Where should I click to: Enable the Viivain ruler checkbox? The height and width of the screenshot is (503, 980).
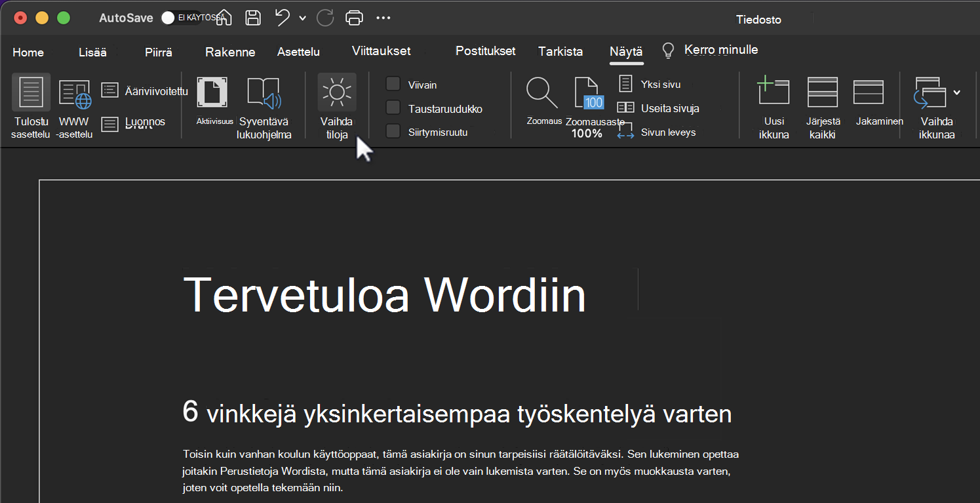(x=393, y=84)
